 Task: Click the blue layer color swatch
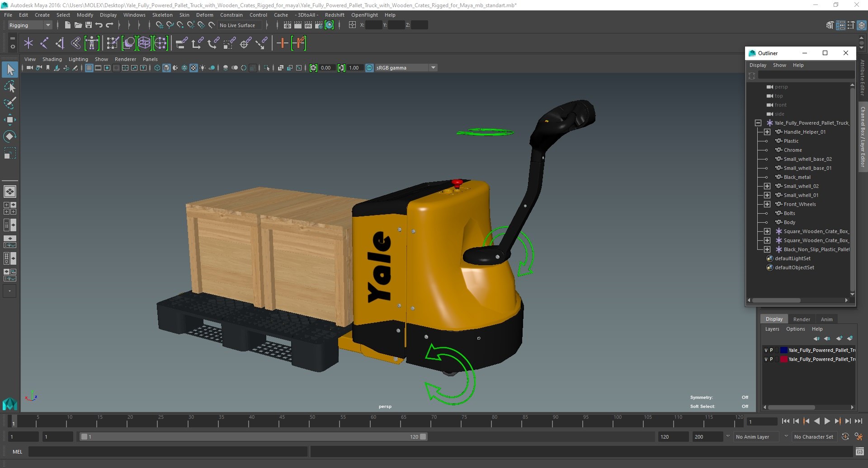[x=783, y=350]
